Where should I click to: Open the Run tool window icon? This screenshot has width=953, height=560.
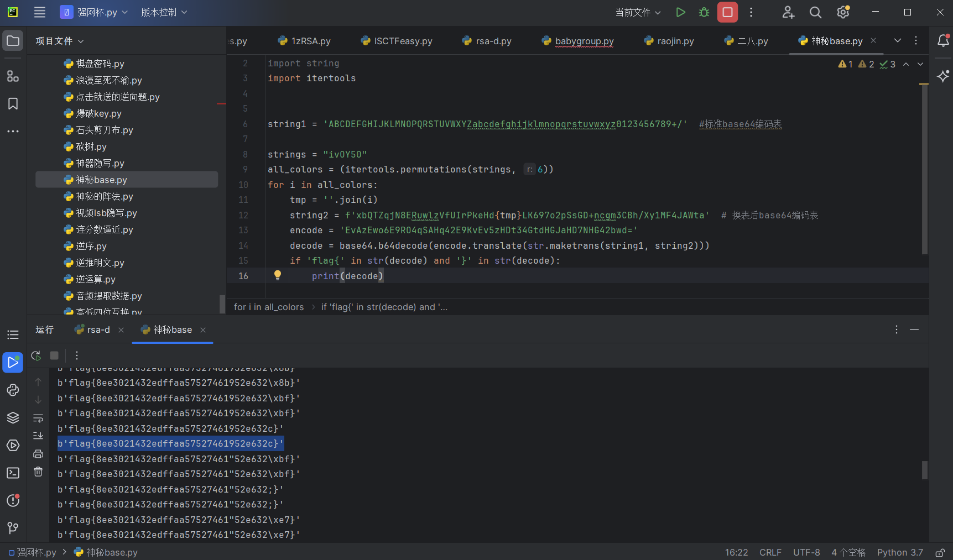pyautogui.click(x=13, y=363)
